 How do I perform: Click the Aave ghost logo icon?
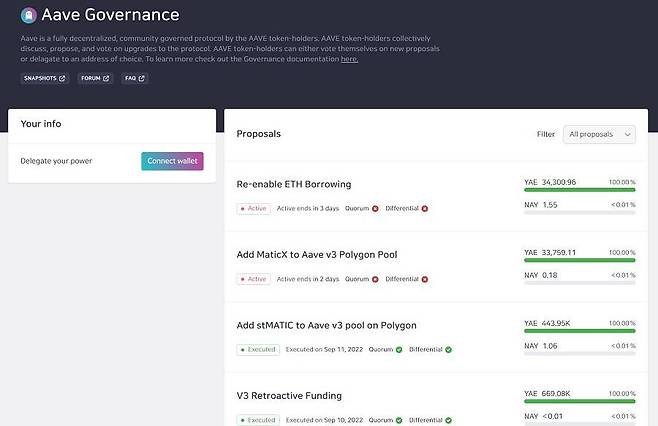click(x=29, y=16)
